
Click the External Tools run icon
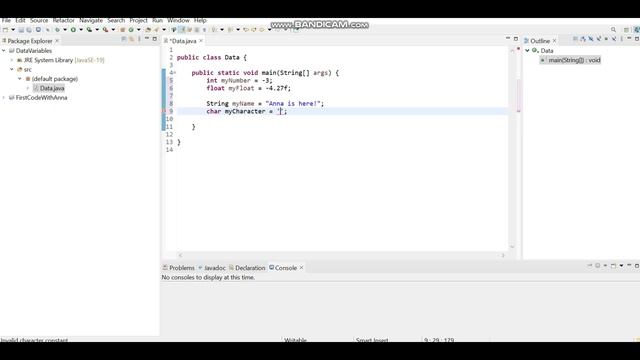click(x=105, y=30)
